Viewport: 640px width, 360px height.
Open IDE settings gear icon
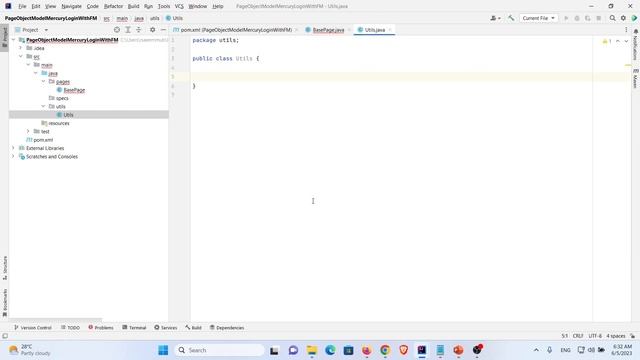[623, 18]
